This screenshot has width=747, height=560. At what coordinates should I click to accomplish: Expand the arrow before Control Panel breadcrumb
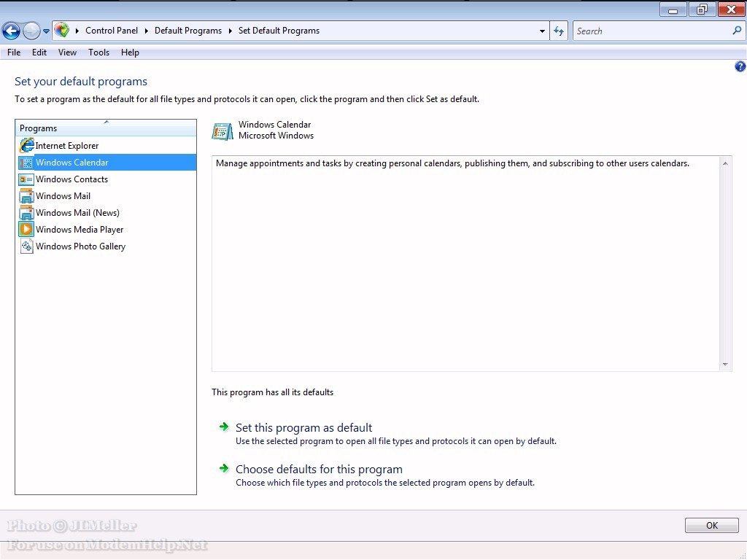click(x=77, y=31)
